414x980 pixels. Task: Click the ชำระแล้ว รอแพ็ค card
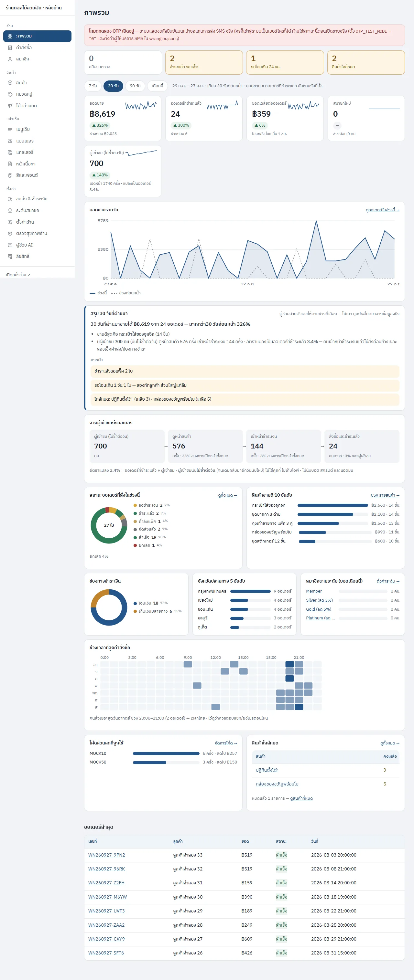(x=204, y=62)
